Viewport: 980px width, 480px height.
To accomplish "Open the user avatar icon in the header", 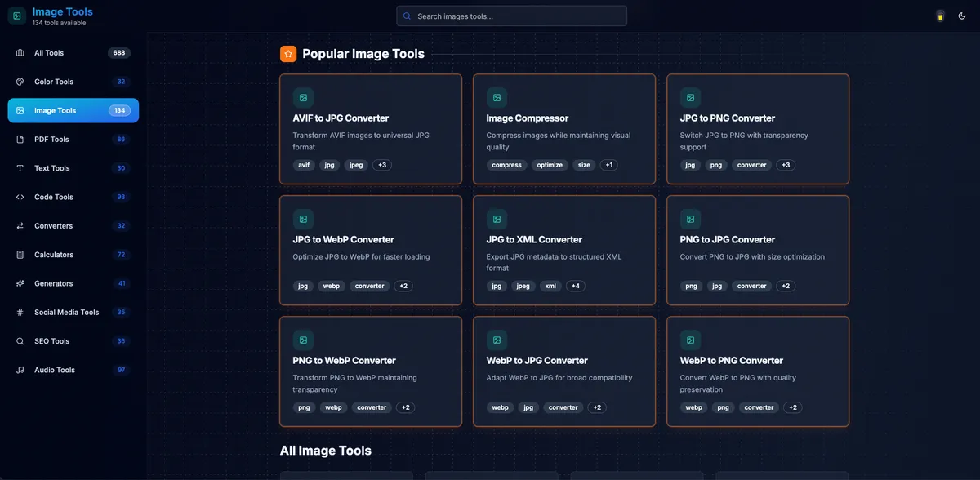I will point(940,16).
